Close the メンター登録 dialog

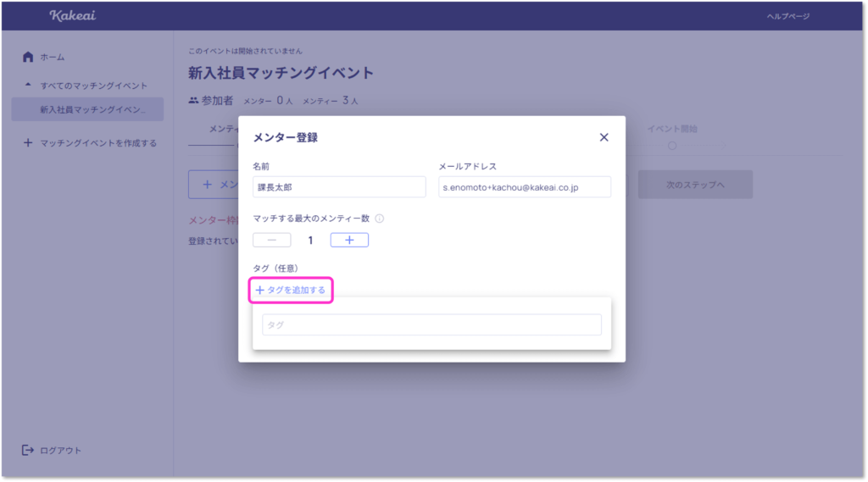coord(604,137)
